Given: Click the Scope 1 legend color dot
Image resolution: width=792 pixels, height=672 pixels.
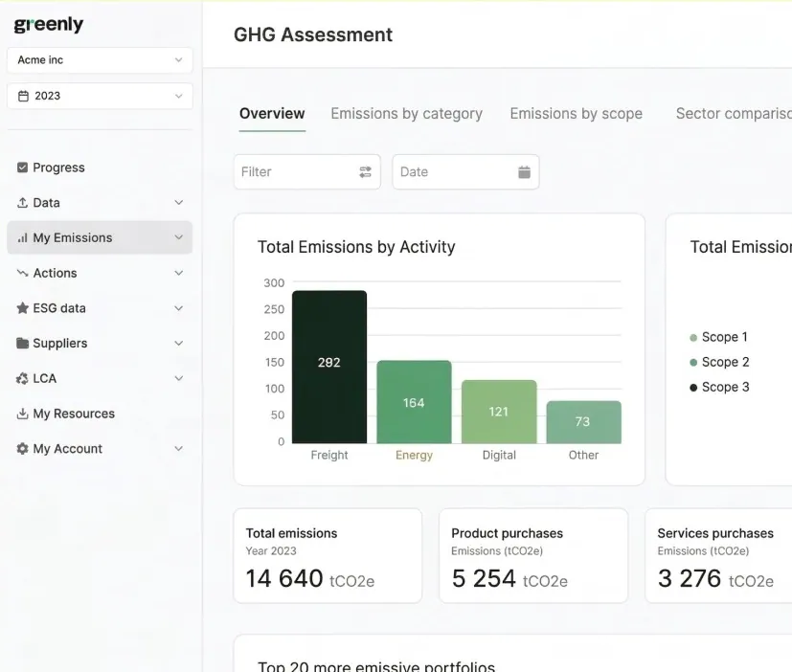Looking at the screenshot, I should (x=693, y=338).
